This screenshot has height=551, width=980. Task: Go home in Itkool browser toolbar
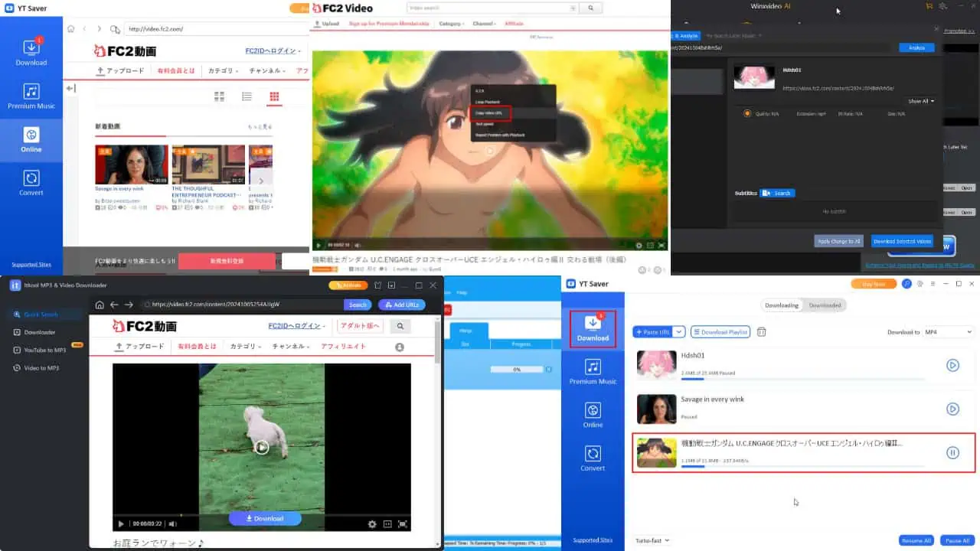click(x=100, y=305)
